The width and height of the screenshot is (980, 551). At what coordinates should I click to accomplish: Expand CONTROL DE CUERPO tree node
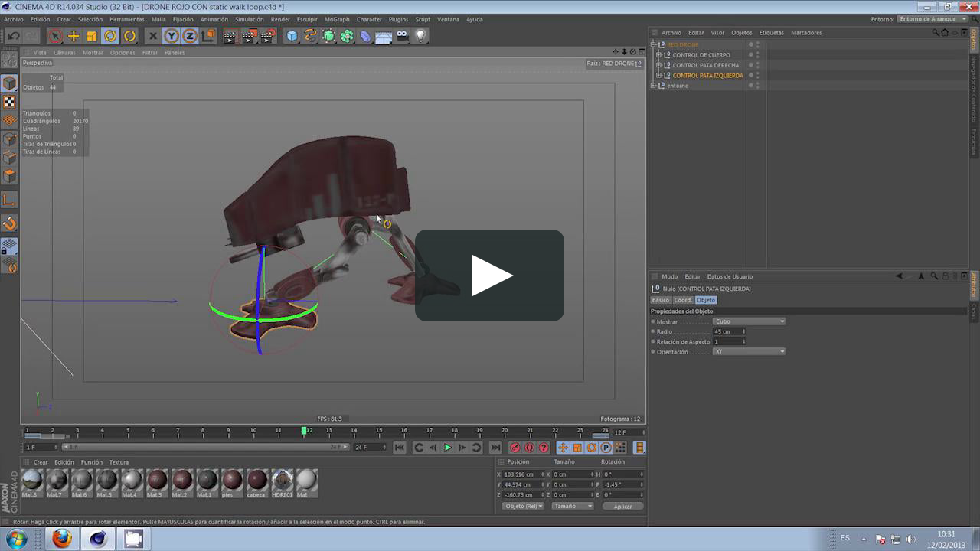[x=658, y=55]
